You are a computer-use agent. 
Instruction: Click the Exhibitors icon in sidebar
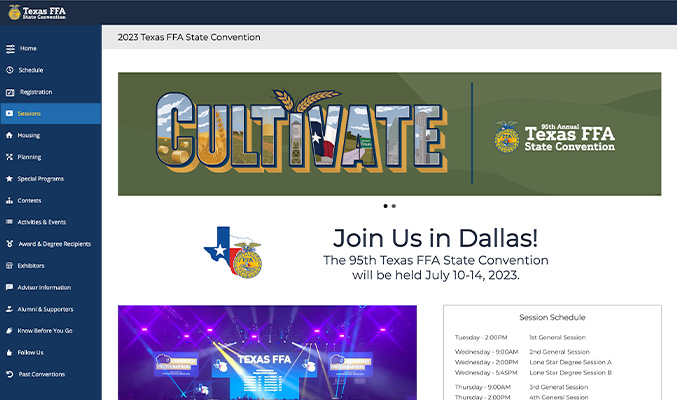tap(9, 265)
